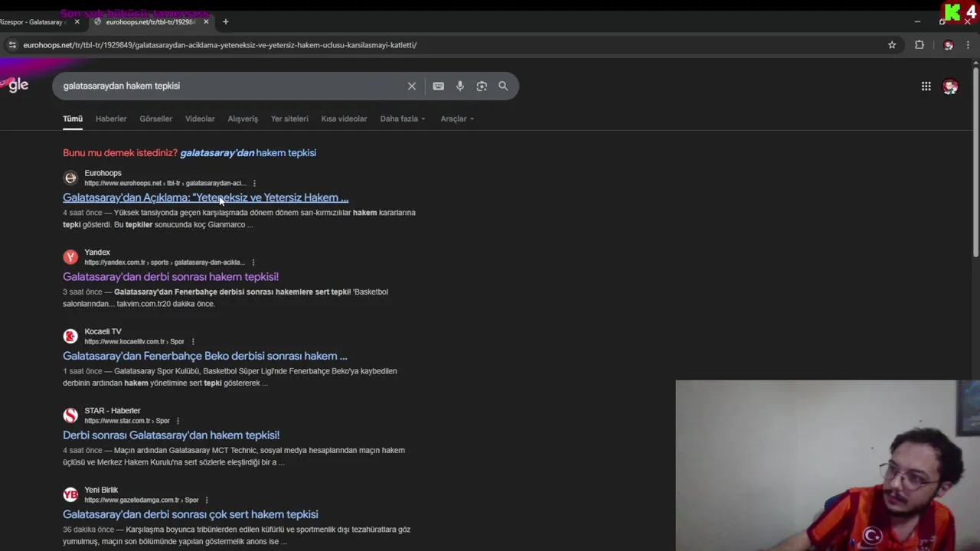This screenshot has width=980, height=551.
Task: Switch to the Rizespor - Galatasaray browser tab
Action: pyautogui.click(x=38, y=21)
